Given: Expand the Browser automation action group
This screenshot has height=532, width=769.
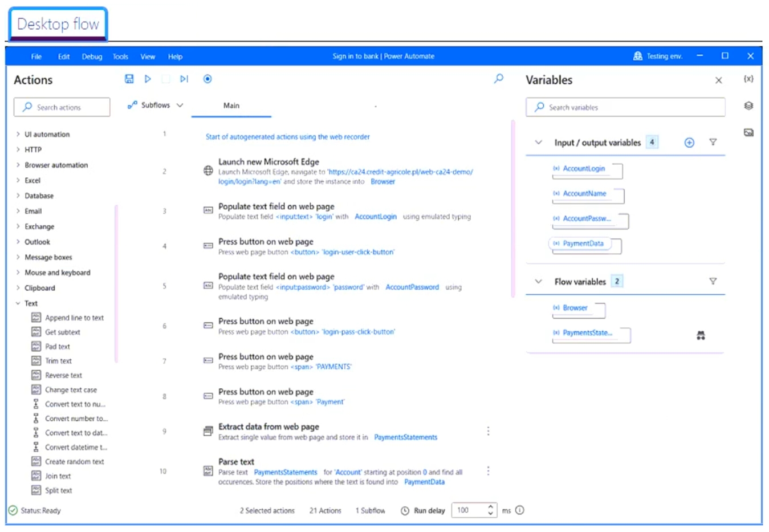Looking at the screenshot, I should point(56,165).
